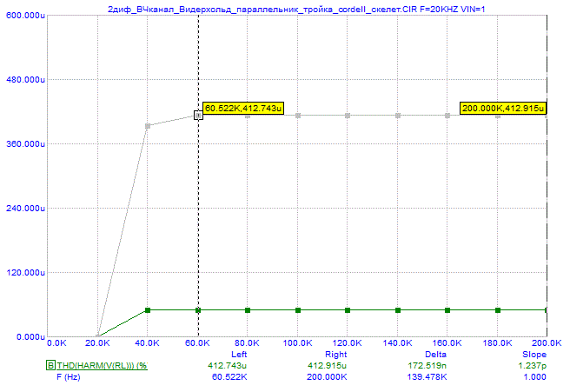Click the gray data point at 40K

tap(148, 126)
